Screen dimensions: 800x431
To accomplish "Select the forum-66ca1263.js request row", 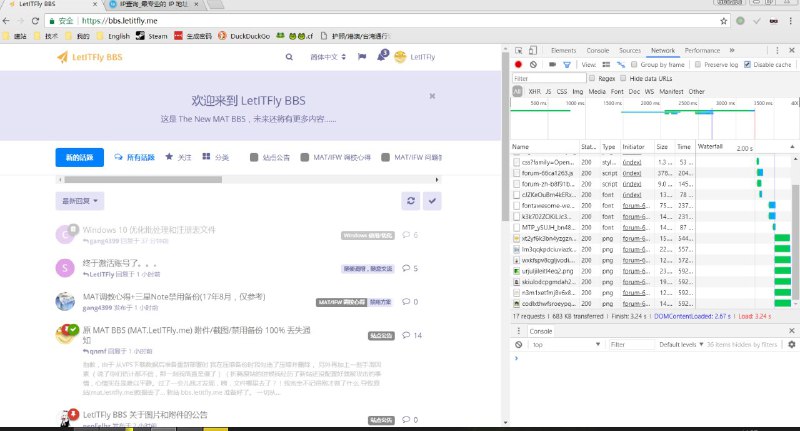I will pos(604,173).
